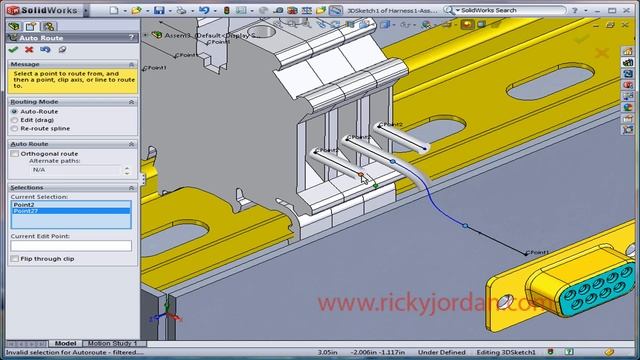Screen dimensions: 640x360
Task: Click the Current Edit Point field
Action: click(71, 245)
